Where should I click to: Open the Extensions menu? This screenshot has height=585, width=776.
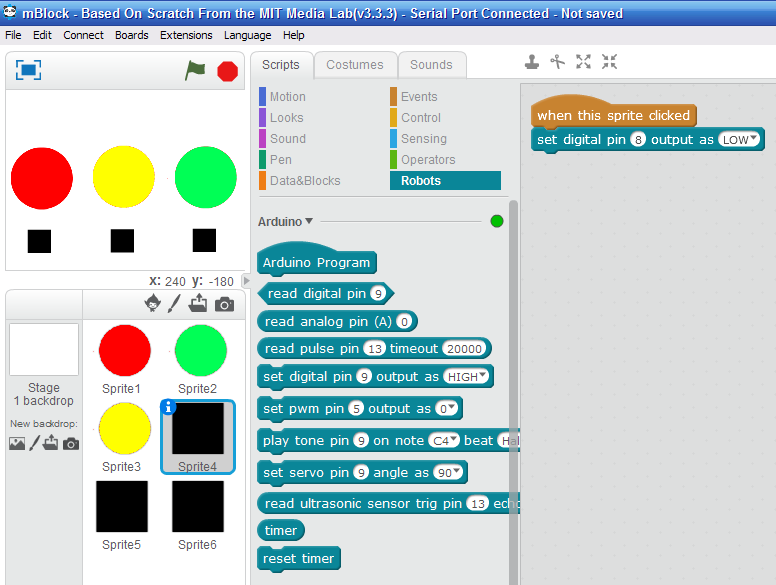(186, 35)
